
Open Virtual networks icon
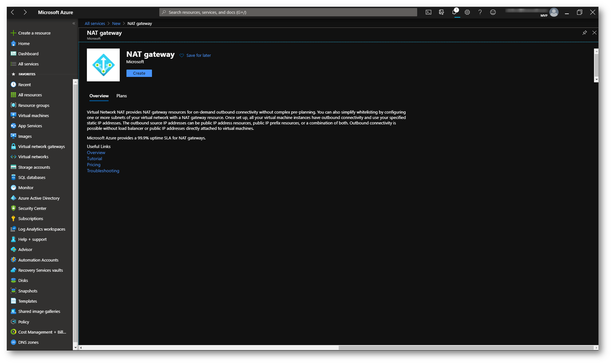pos(13,157)
